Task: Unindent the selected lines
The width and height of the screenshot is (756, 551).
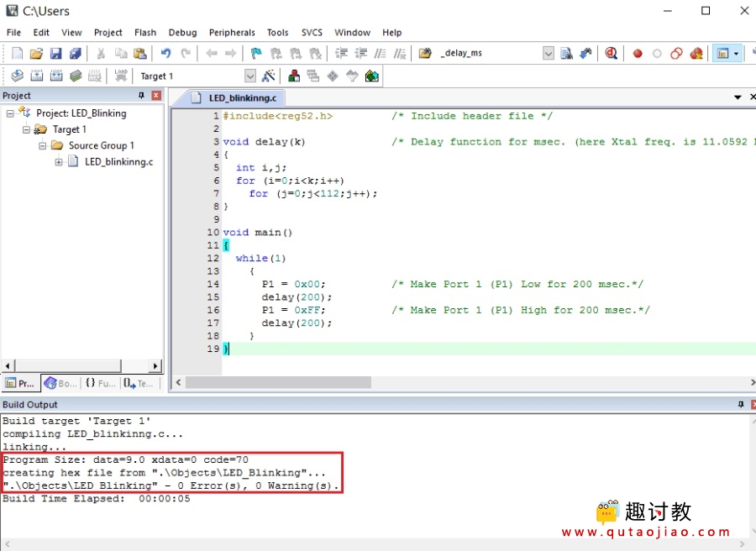Action: pyautogui.click(x=360, y=53)
